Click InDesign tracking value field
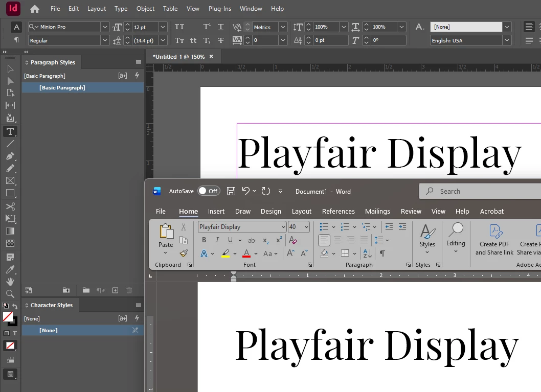Screen dimensions: 541x392 [265, 40]
